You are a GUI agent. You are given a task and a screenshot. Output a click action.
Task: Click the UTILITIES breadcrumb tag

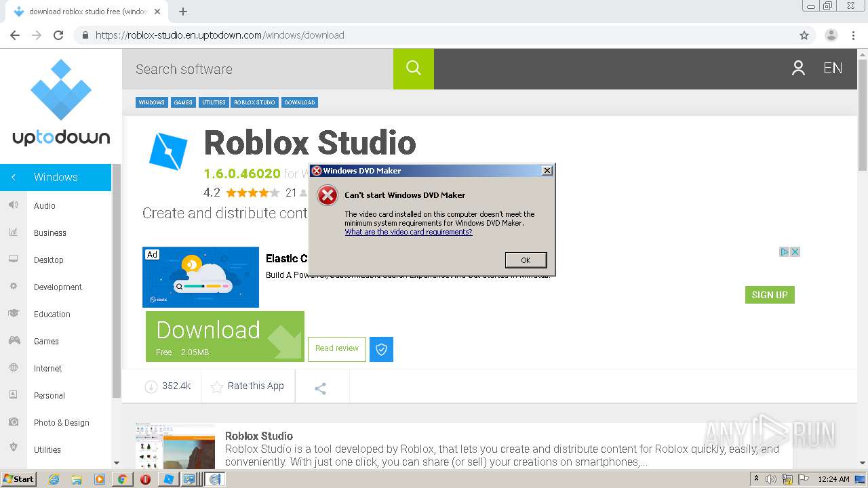(x=214, y=102)
